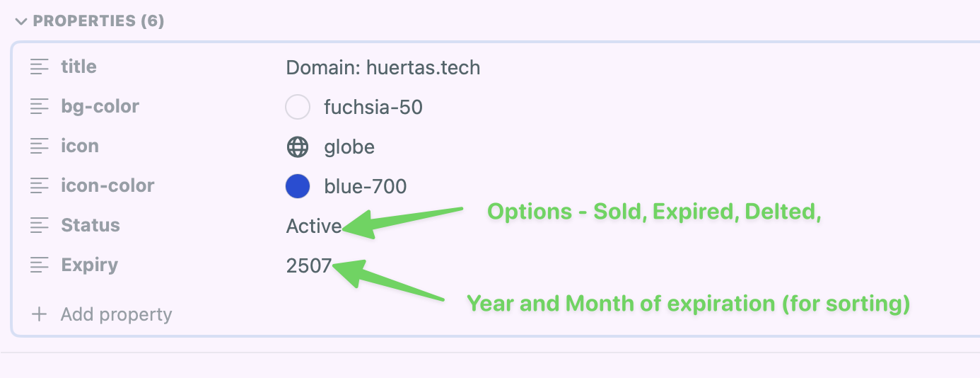
Task: Edit the Domain: huertas.tech title value
Action: 383,68
